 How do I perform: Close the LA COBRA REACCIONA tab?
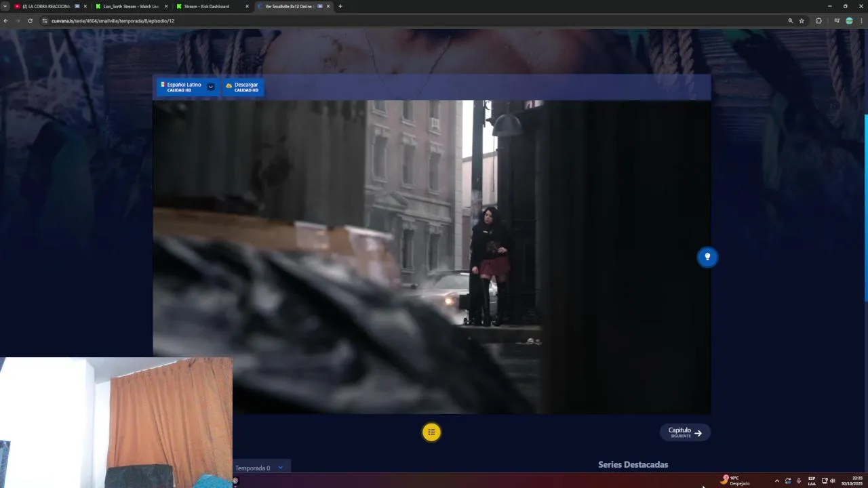[x=85, y=6]
